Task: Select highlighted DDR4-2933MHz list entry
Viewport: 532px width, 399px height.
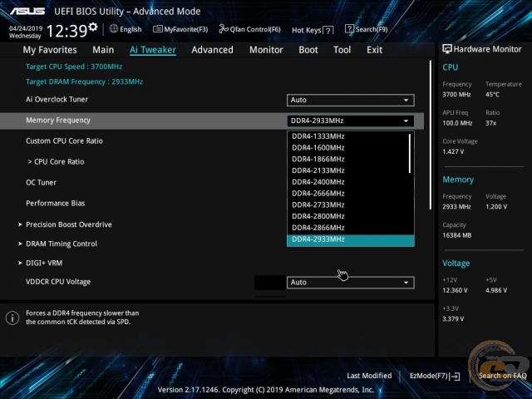Action: tap(351, 240)
